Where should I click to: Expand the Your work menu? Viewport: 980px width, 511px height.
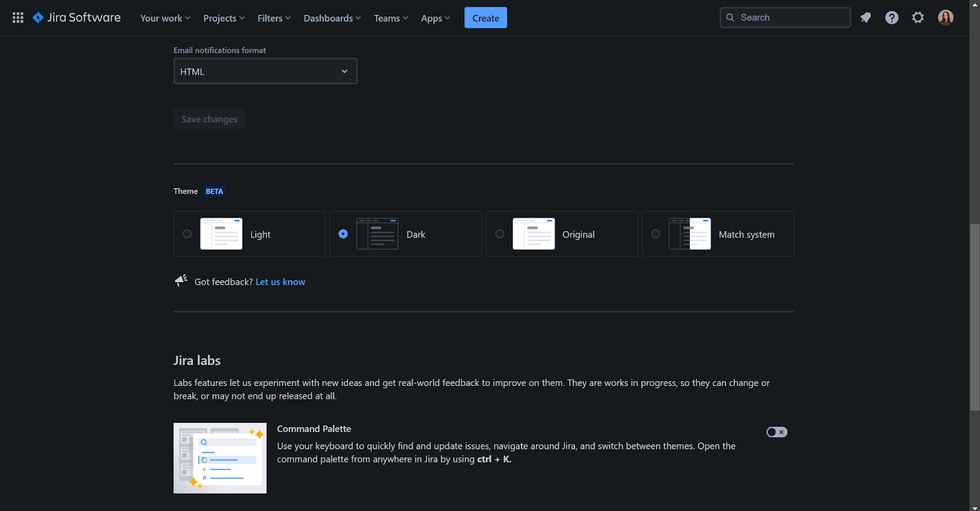point(165,18)
